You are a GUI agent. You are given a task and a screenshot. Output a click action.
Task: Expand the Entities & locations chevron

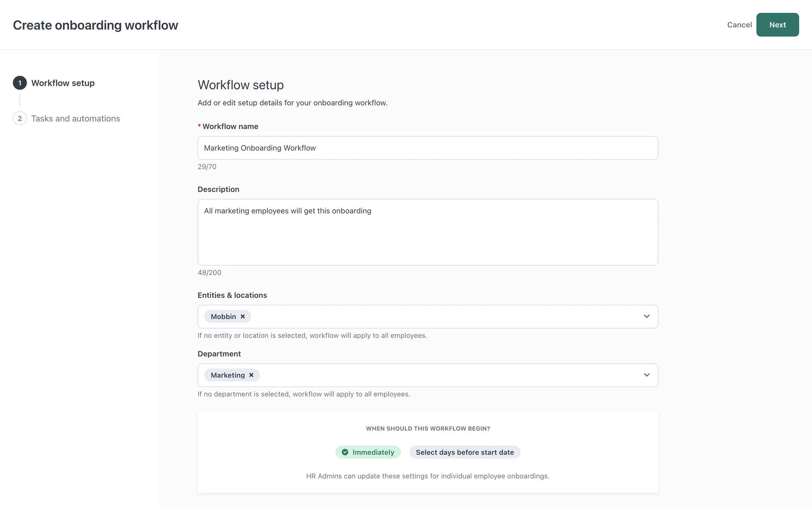pos(646,317)
